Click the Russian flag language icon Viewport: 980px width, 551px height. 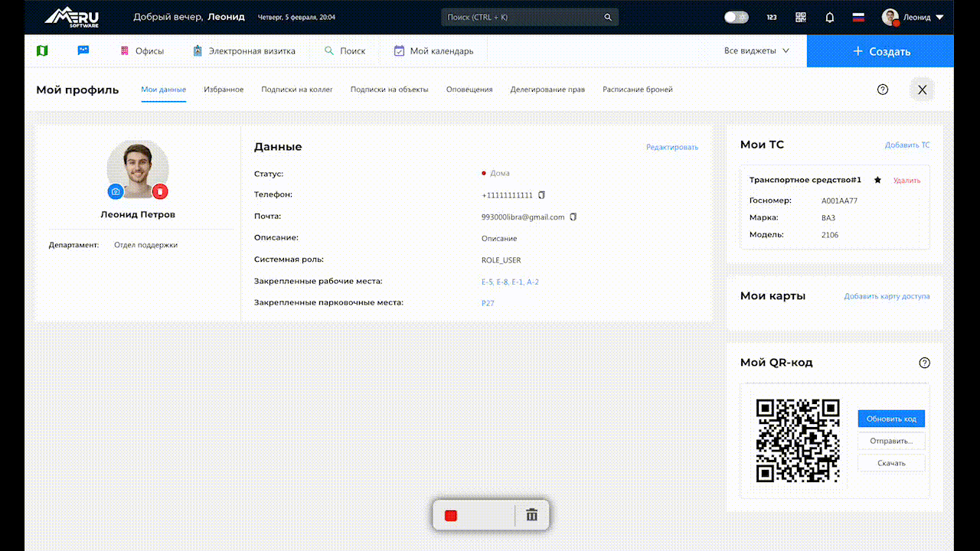point(857,17)
